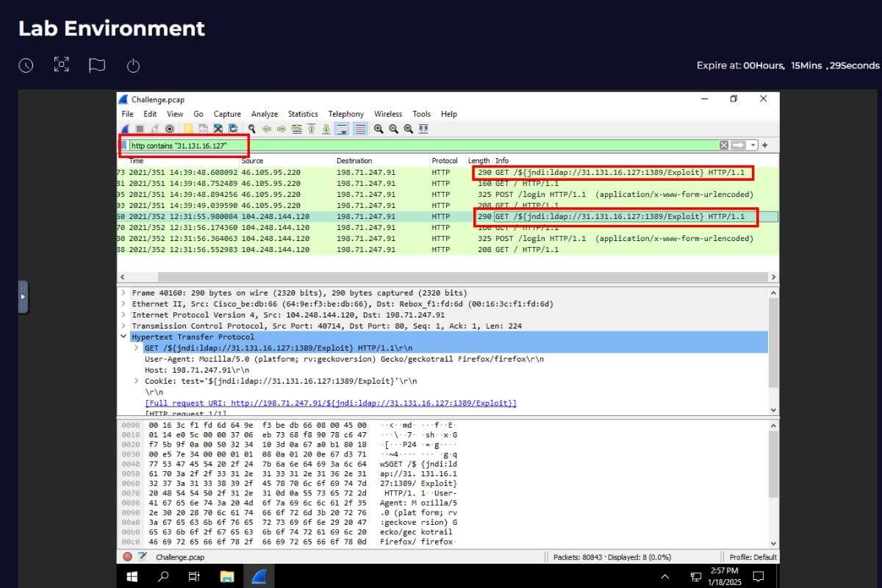Open the Help menu
This screenshot has width=882, height=588.
pos(449,114)
